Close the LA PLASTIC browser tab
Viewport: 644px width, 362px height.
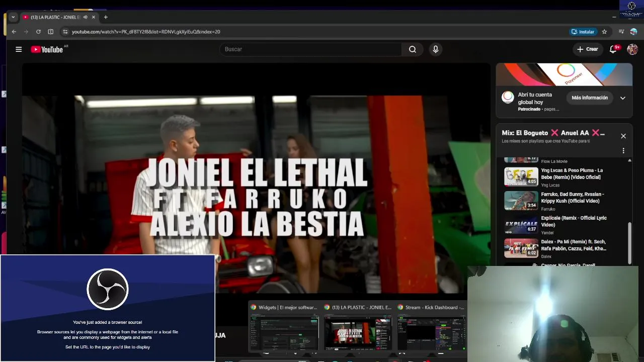pos(93,17)
